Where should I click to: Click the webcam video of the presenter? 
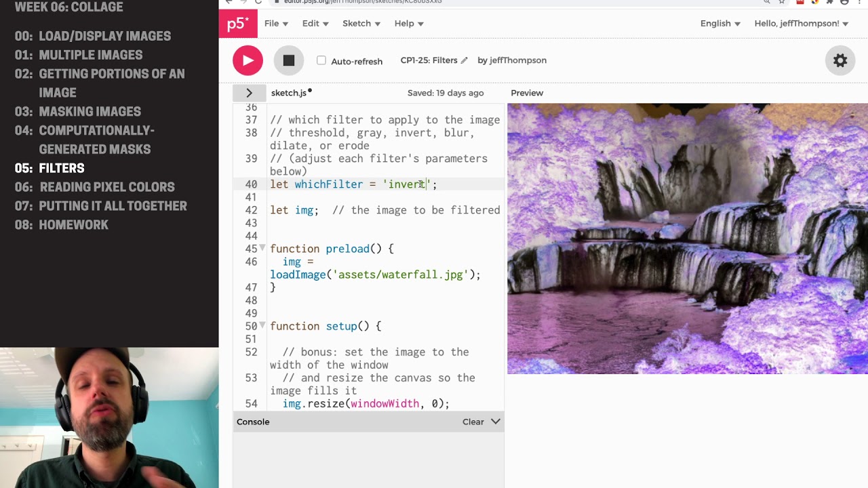pyautogui.click(x=109, y=418)
